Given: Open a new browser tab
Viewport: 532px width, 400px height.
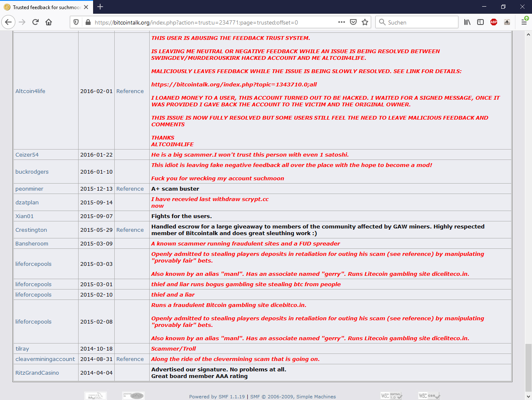Looking at the screenshot, I should pyautogui.click(x=100, y=7).
